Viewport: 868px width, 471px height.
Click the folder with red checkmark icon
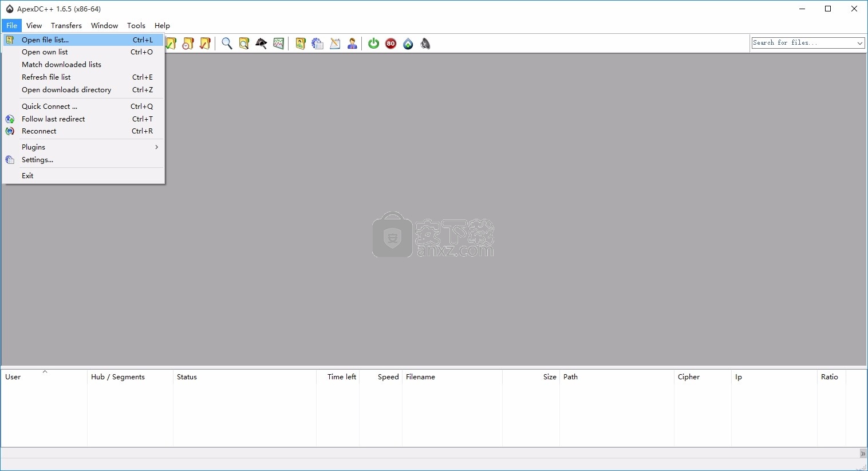pyautogui.click(x=205, y=44)
